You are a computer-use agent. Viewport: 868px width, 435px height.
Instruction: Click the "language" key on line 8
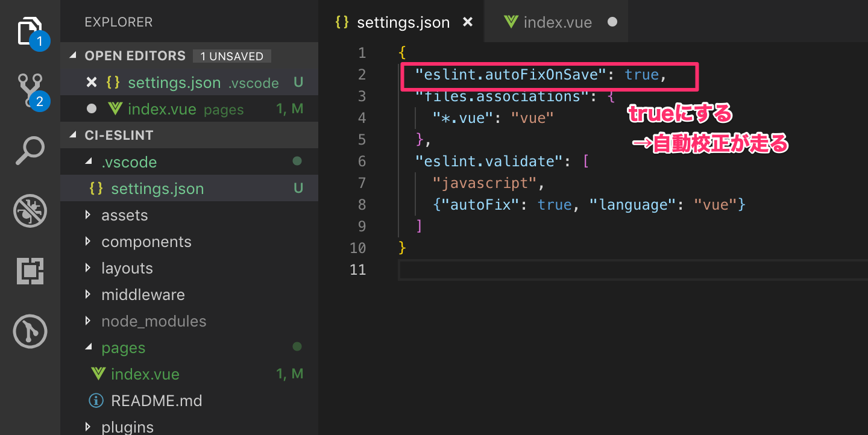pos(632,205)
